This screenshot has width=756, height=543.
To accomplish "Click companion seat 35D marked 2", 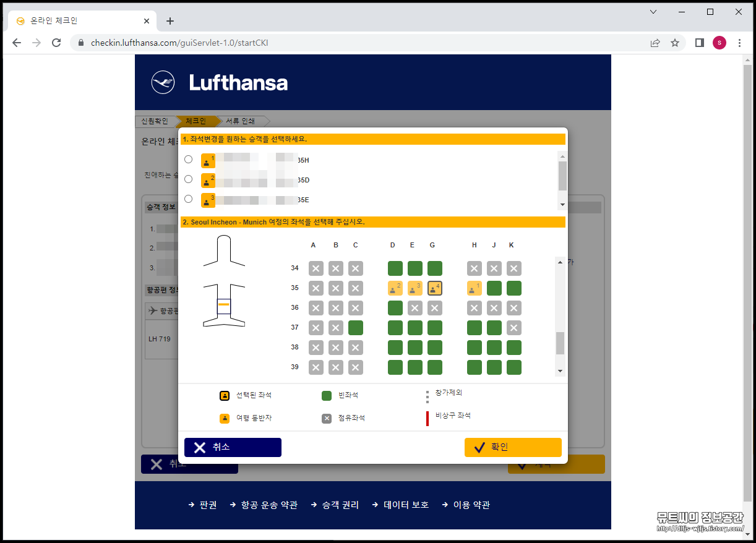I will pyautogui.click(x=395, y=288).
